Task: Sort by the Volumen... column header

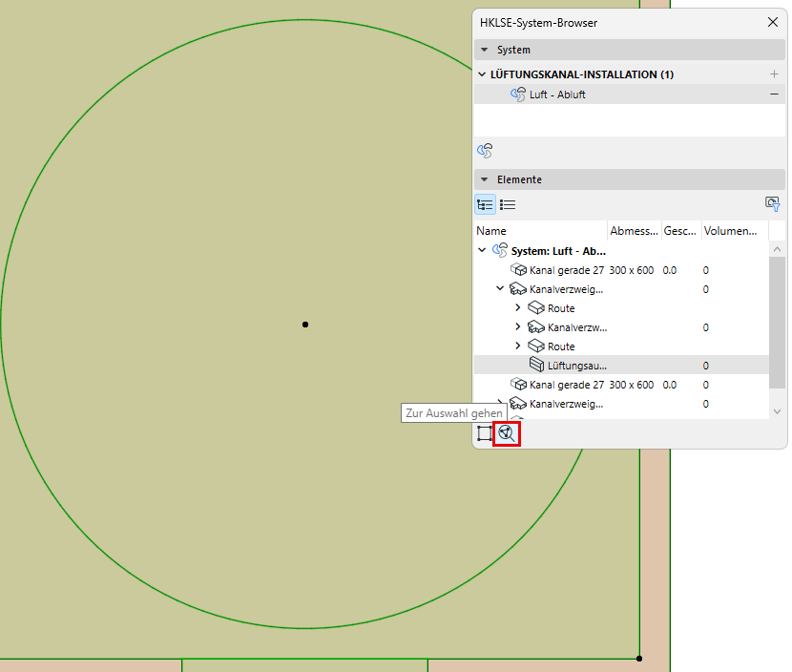Action: pos(735,231)
